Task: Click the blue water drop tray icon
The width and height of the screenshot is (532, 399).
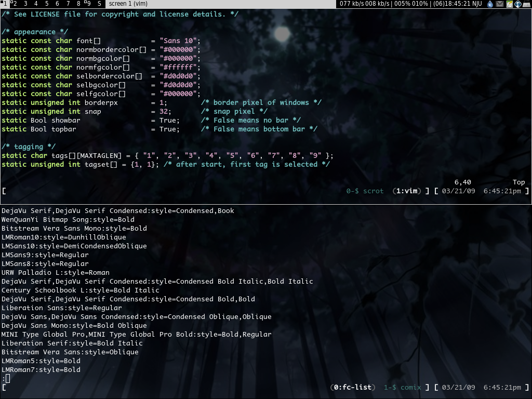Action: tap(490, 4)
